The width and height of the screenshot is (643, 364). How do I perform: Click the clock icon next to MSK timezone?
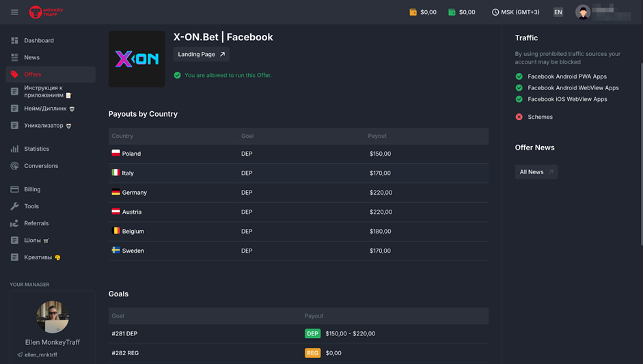pos(495,12)
